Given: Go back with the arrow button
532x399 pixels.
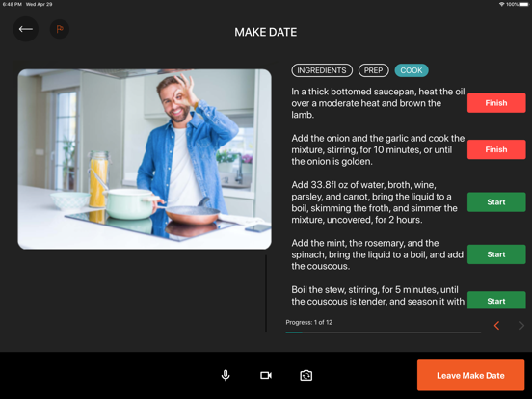Looking at the screenshot, I should click(26, 29).
